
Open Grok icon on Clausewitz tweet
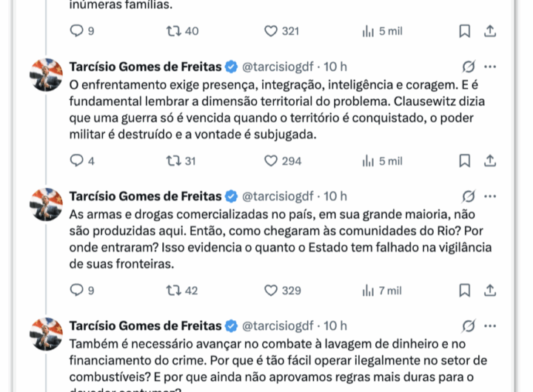(x=468, y=67)
